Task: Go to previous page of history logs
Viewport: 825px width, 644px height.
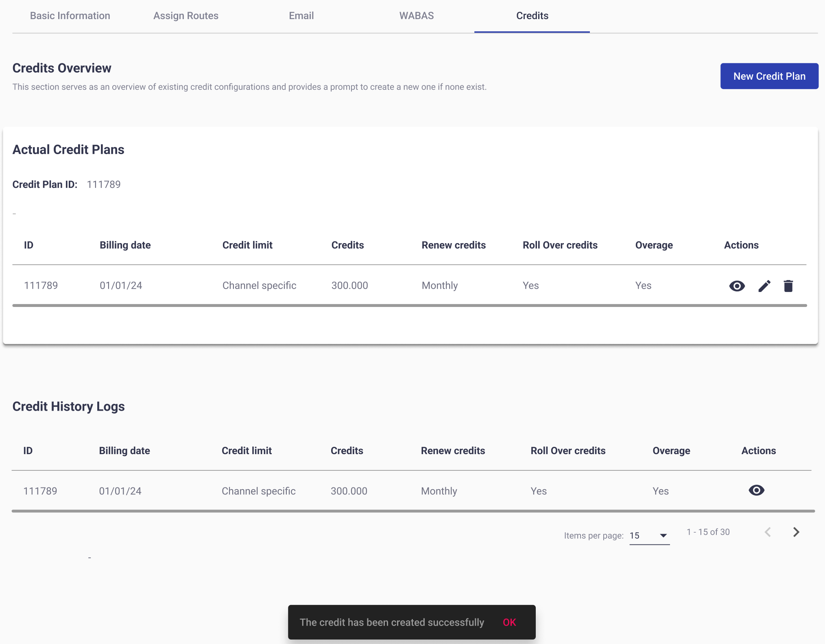Action: coord(768,532)
